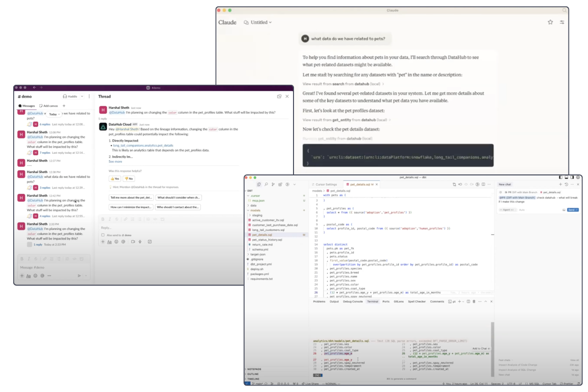Mark the DataHub response unhelpful with No

coord(128,179)
